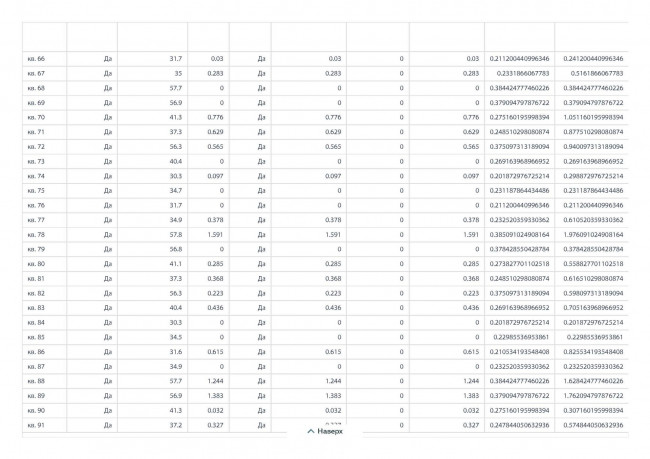Select the value '0.616510298080874'
The image size is (650, 459).
(593, 279)
